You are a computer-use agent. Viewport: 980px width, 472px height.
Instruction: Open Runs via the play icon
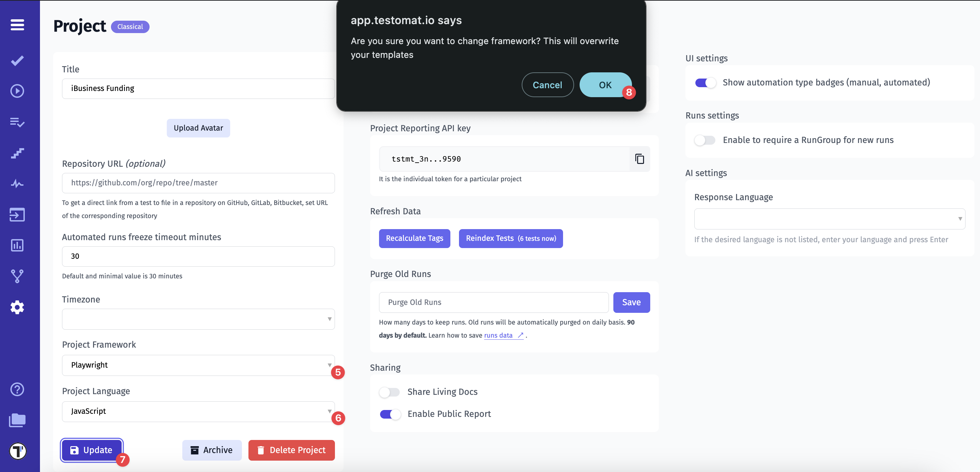pos(17,91)
